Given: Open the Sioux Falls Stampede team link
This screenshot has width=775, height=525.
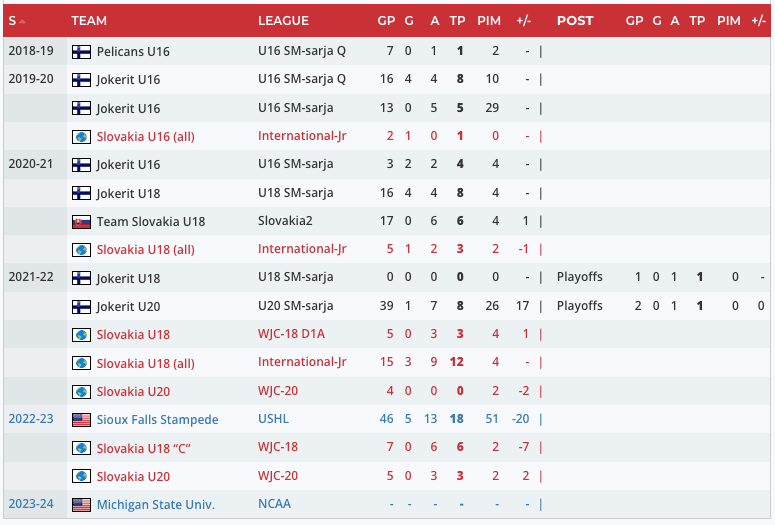Looking at the screenshot, I should tap(157, 420).
